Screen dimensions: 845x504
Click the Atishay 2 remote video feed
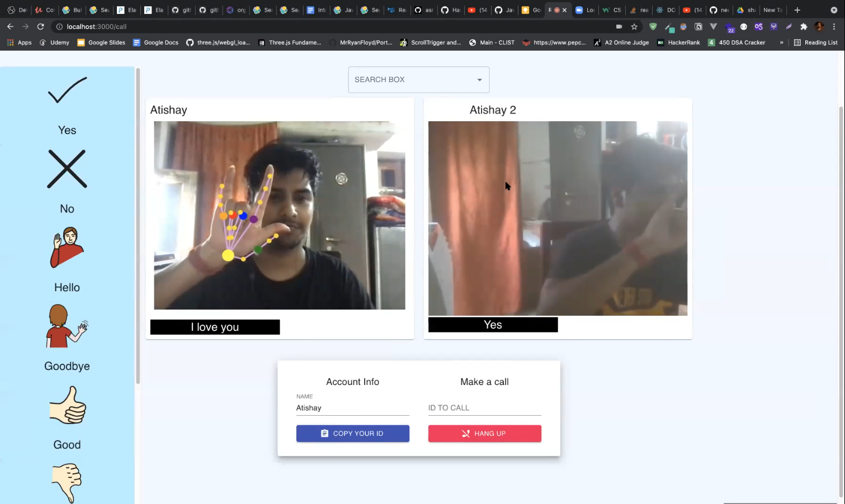click(x=558, y=218)
